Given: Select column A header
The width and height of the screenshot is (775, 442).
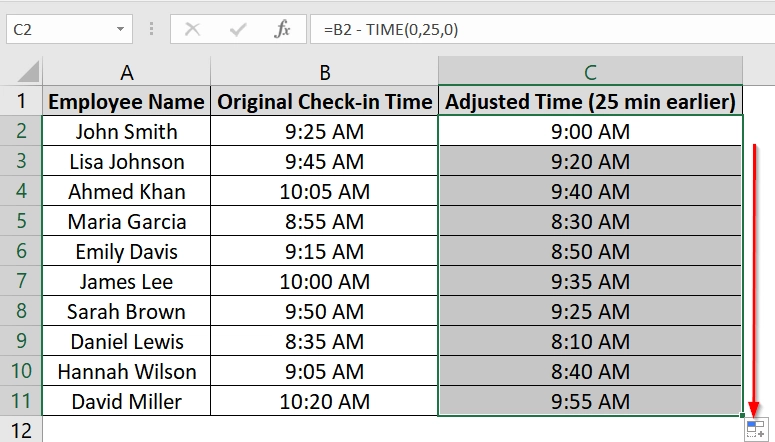Looking at the screenshot, I should (x=126, y=72).
